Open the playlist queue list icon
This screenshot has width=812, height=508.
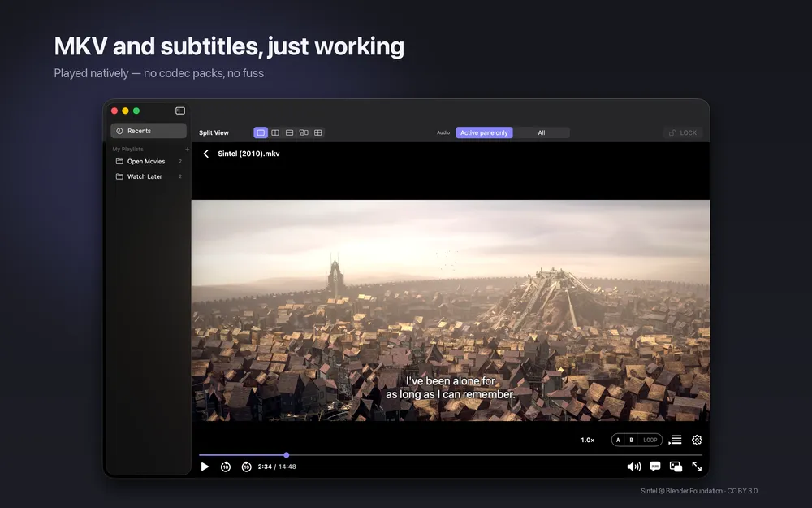click(x=676, y=440)
